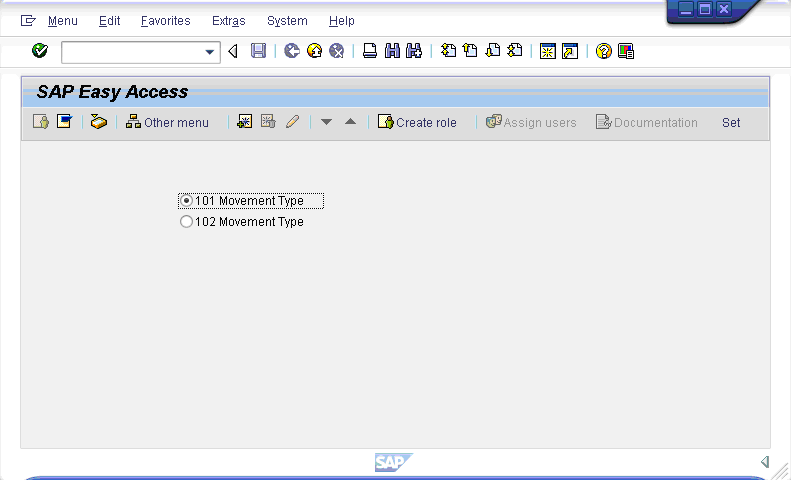
Task: Click the Create New Session icon
Action: tap(547, 51)
